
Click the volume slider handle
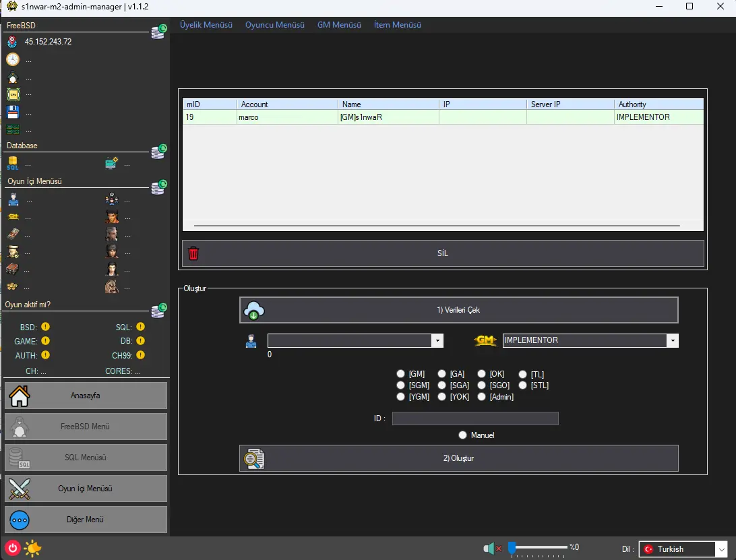pyautogui.click(x=512, y=548)
